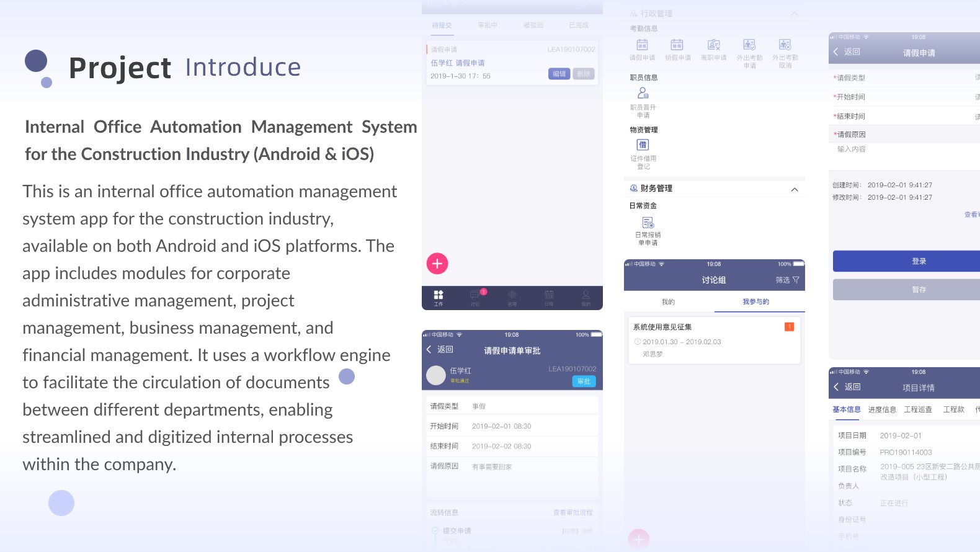
Task: Switch to the 我参与的 tab
Action: [755, 302]
